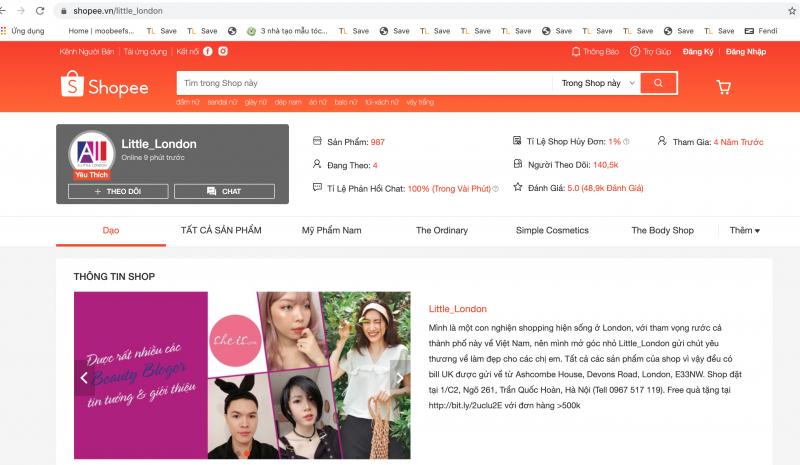Click the Shopee logo in header
The width and height of the screenshot is (800, 465).
click(104, 87)
